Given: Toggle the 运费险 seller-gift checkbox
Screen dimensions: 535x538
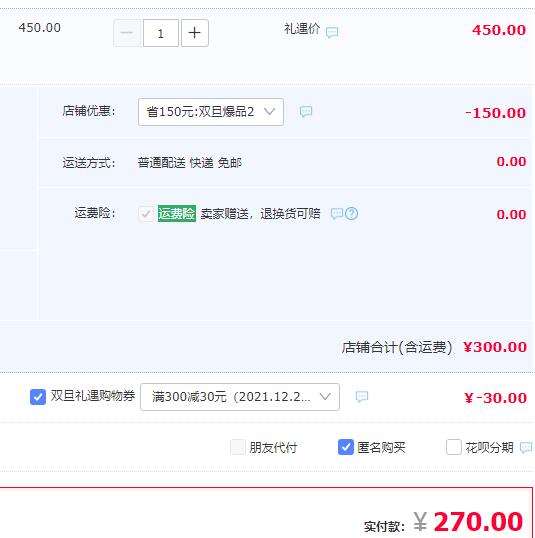Looking at the screenshot, I should [x=146, y=214].
